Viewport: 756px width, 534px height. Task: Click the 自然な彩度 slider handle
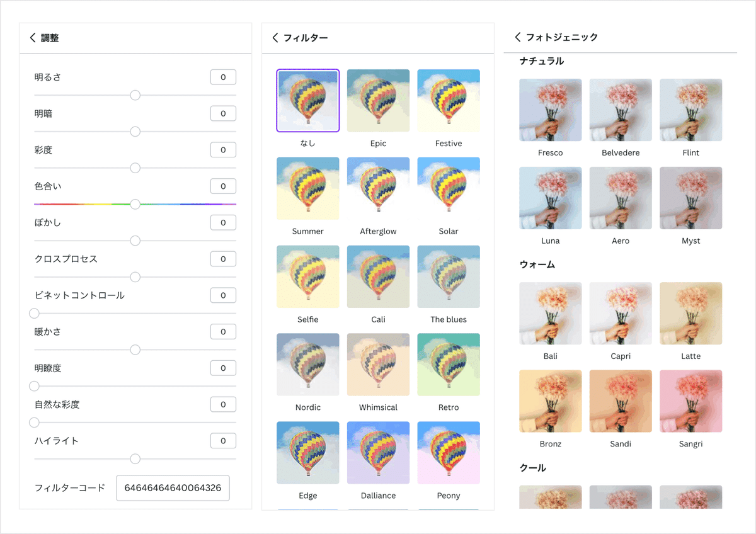(x=34, y=423)
